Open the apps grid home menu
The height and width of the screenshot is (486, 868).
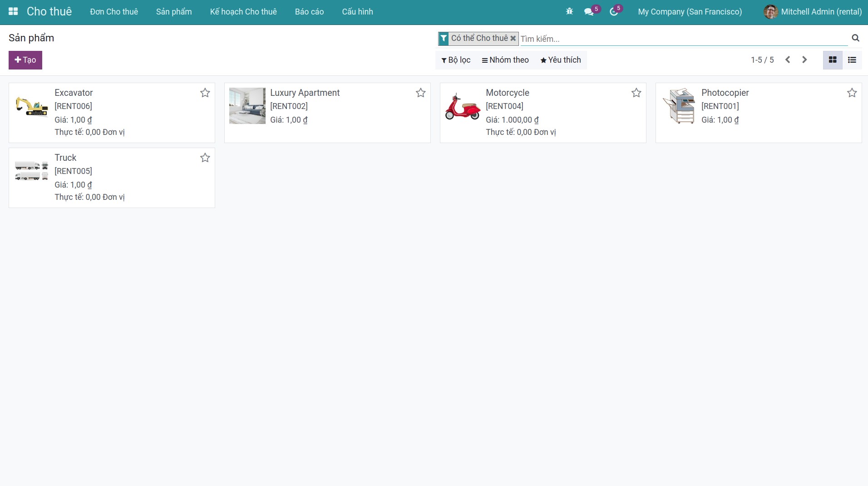click(13, 11)
